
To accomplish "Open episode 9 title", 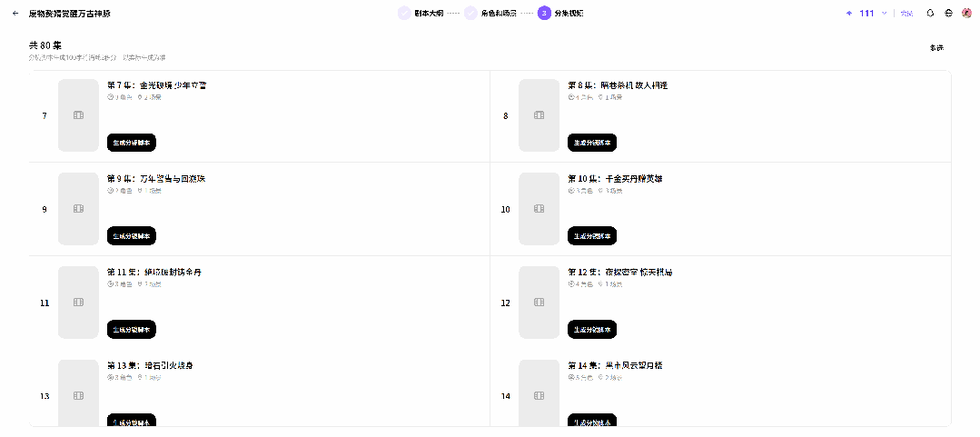I will pyautogui.click(x=156, y=179).
